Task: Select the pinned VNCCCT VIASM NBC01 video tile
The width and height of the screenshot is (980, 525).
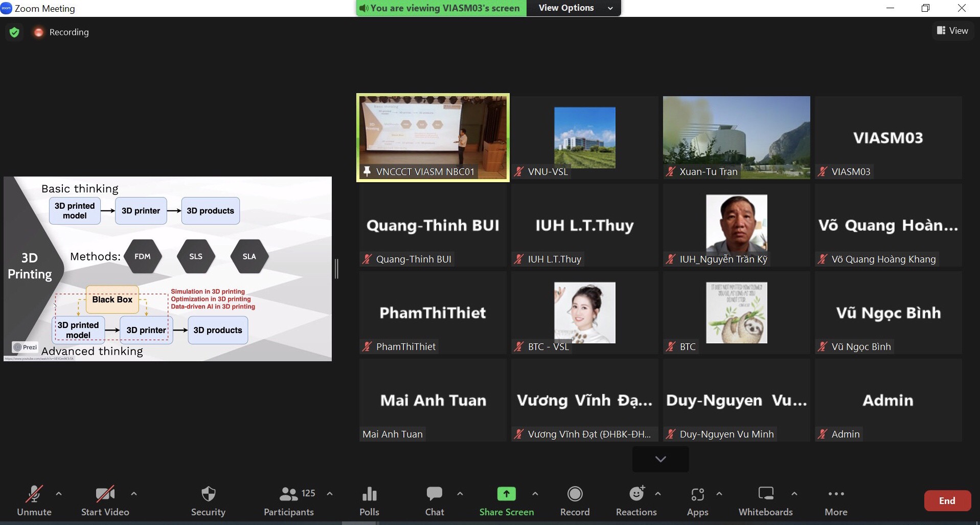Action: tap(433, 137)
